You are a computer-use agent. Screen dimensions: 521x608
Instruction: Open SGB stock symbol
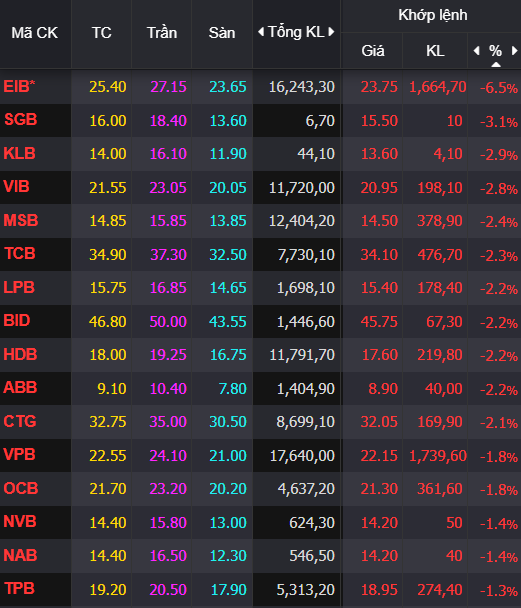click(21, 119)
